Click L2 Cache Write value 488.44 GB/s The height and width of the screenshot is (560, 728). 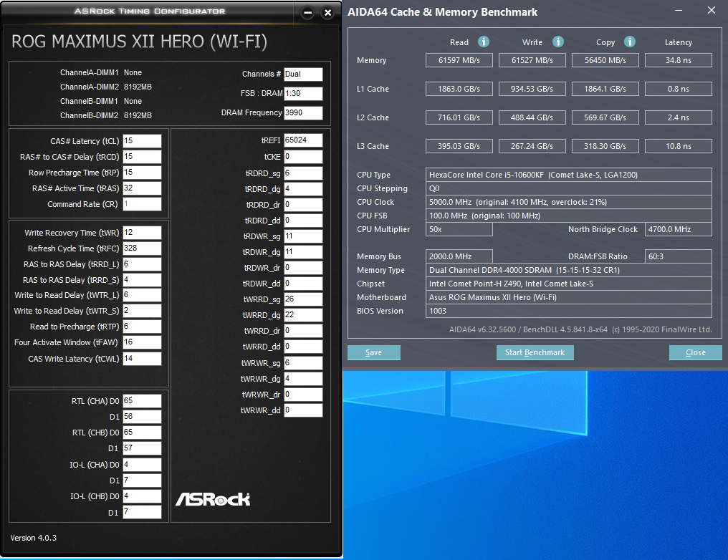coord(532,117)
